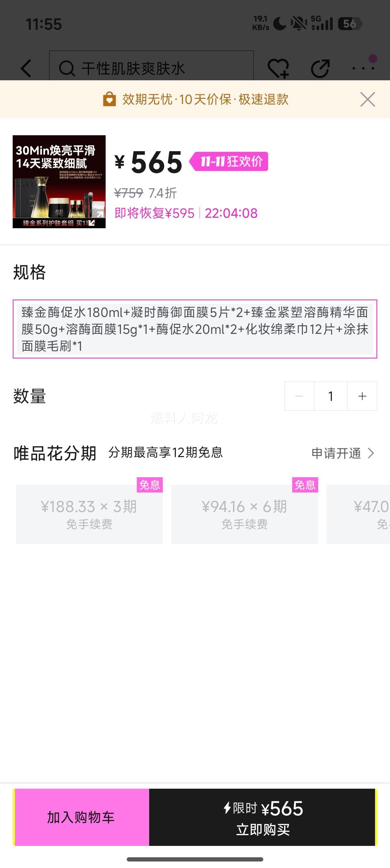
Task: Select the 臻金酶促水180ml set specification
Action: [195, 329]
